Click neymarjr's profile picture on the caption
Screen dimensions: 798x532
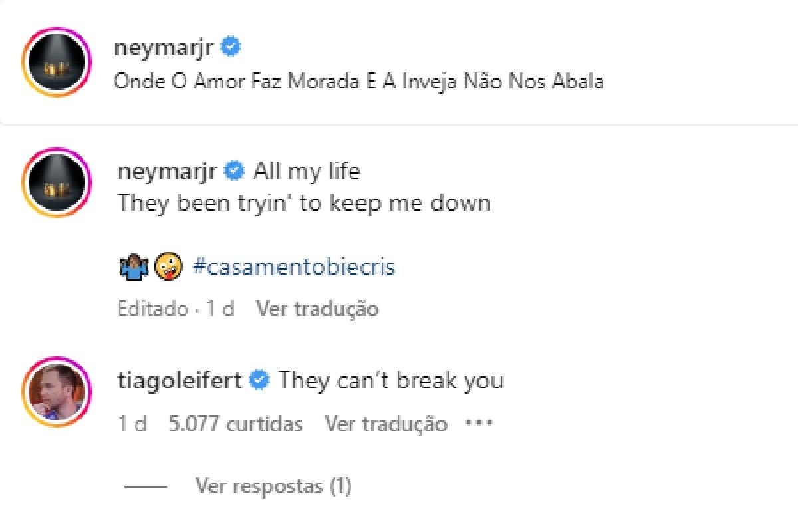click(57, 61)
